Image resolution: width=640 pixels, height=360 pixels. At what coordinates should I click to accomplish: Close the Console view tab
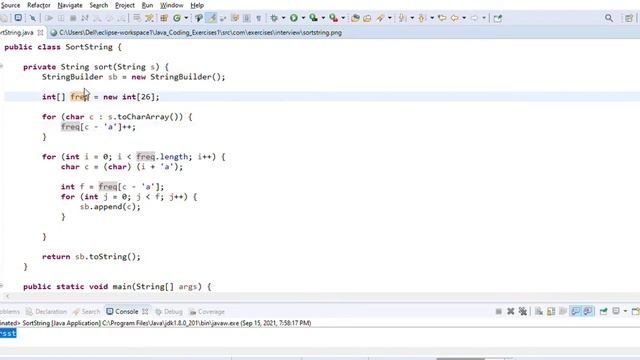coord(145,311)
